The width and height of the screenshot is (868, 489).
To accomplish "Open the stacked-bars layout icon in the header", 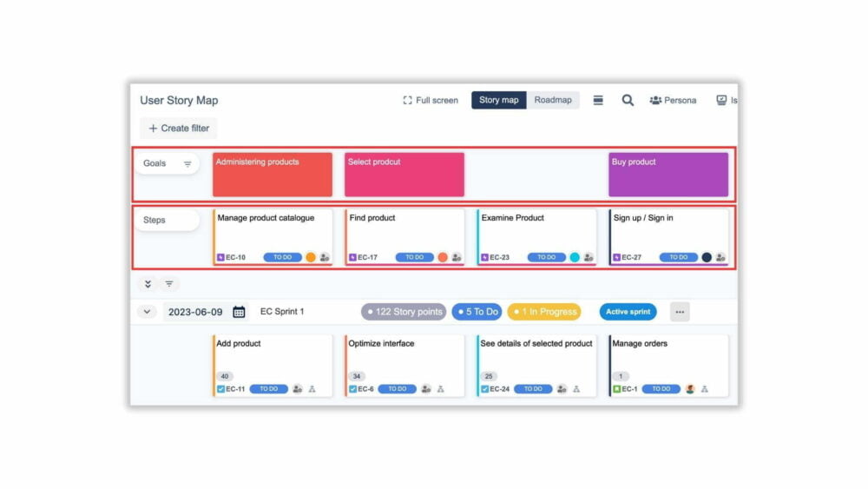I will click(x=598, y=100).
